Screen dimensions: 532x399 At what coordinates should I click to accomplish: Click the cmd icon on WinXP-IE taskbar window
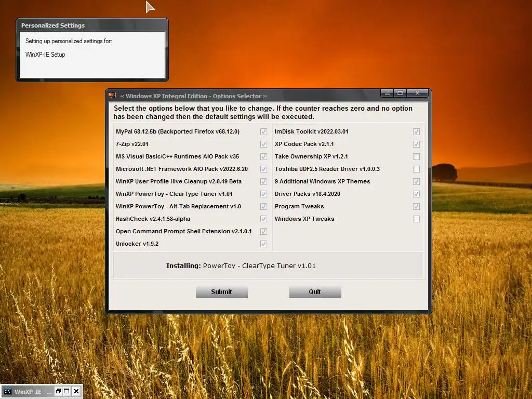coord(7,392)
